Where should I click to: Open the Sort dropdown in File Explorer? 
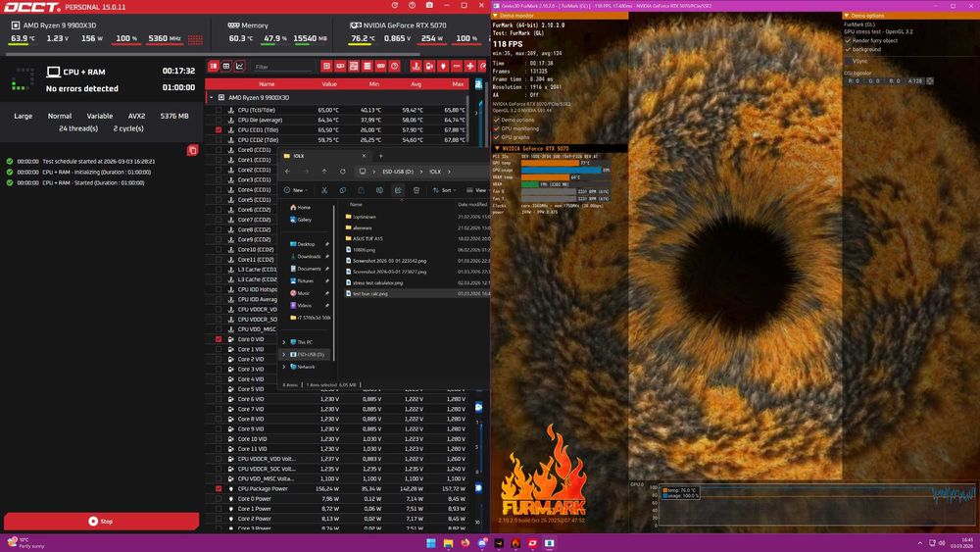coord(444,190)
